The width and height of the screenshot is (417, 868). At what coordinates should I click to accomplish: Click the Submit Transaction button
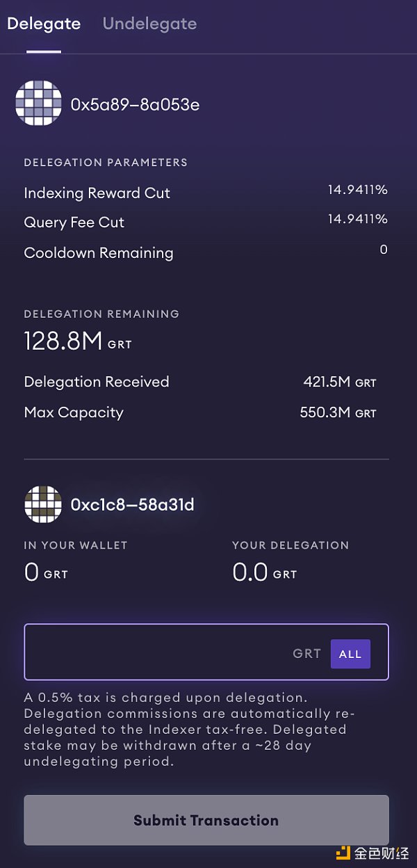[x=206, y=820]
